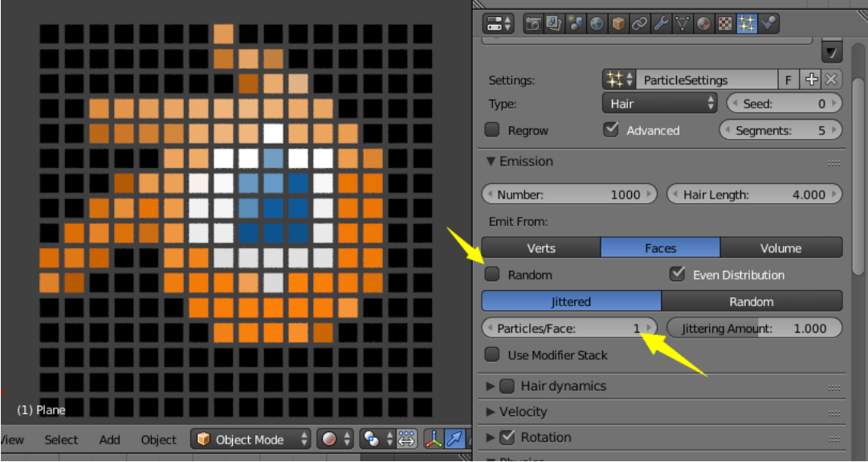Decrease Particles/Face with left arrow
Screen dimensions: 868x462
coord(488,329)
